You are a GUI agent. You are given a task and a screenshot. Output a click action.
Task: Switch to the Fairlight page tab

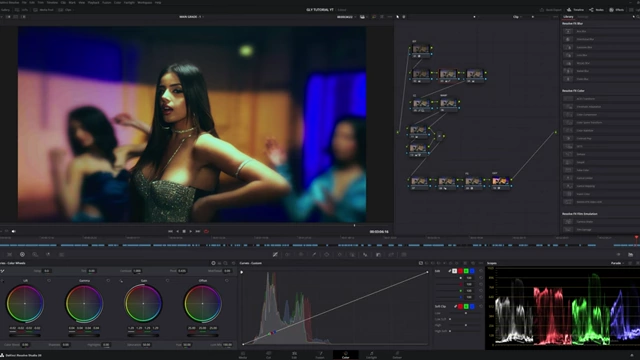point(371,355)
